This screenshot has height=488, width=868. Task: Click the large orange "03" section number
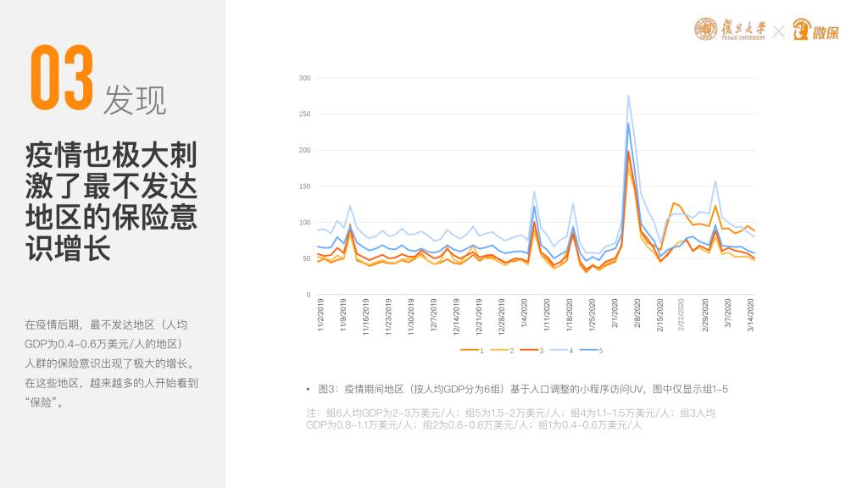coord(61,79)
